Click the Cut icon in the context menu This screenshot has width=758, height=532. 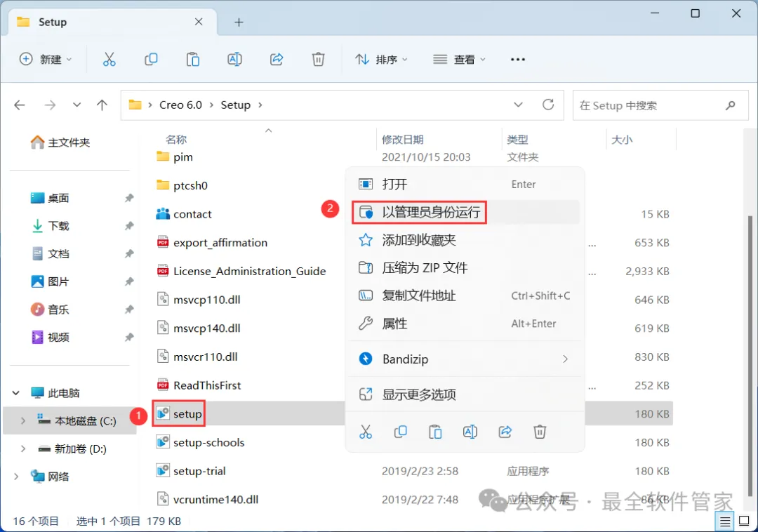pos(366,432)
